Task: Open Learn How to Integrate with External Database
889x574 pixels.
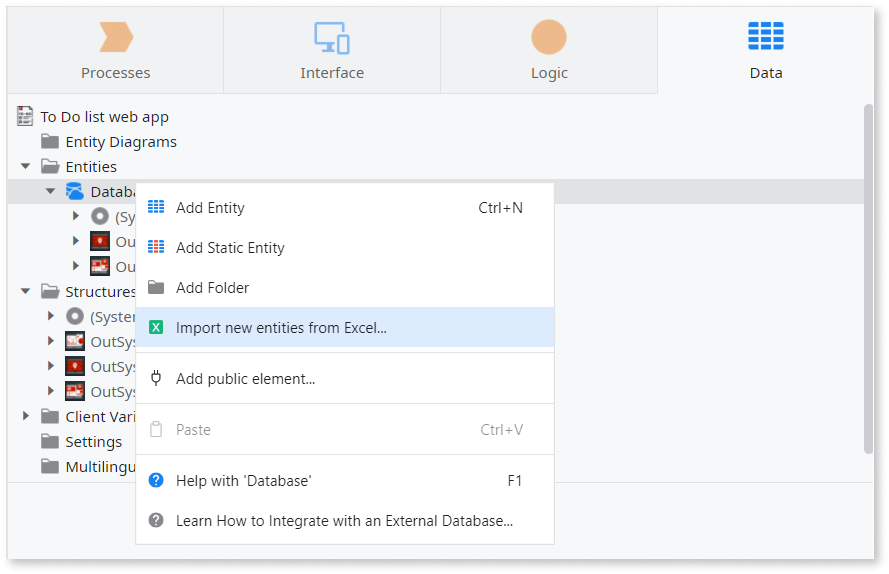Action: click(344, 521)
